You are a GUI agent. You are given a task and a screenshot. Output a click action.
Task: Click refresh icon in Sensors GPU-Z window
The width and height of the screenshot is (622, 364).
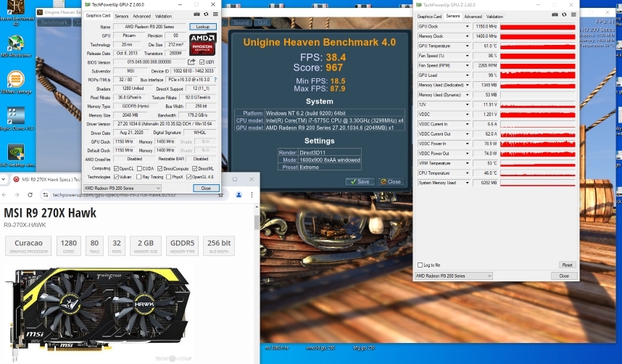point(564,15)
